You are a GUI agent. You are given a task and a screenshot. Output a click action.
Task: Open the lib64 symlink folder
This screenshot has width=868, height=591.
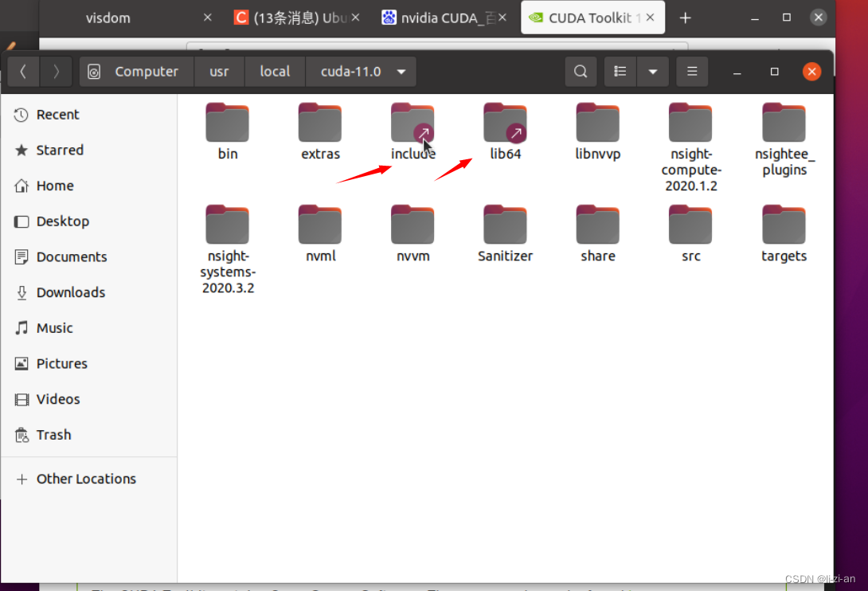click(x=505, y=131)
